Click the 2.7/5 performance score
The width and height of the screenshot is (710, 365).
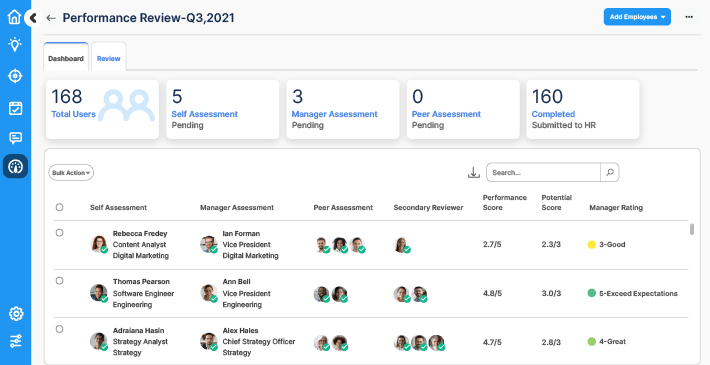(492, 245)
